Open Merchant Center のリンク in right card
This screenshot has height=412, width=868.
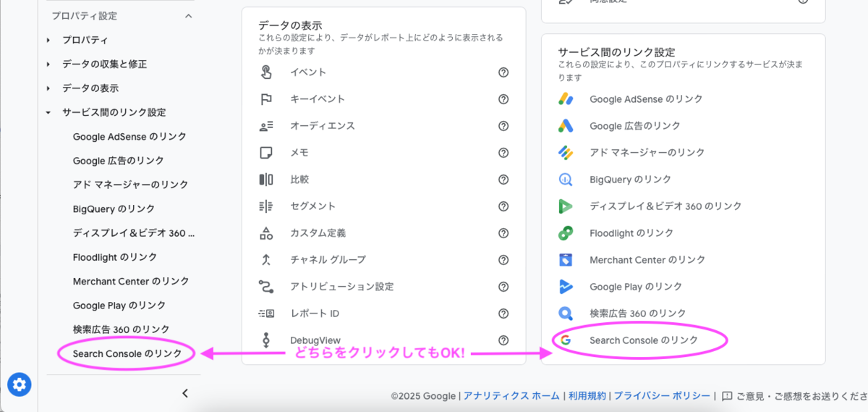tap(647, 260)
